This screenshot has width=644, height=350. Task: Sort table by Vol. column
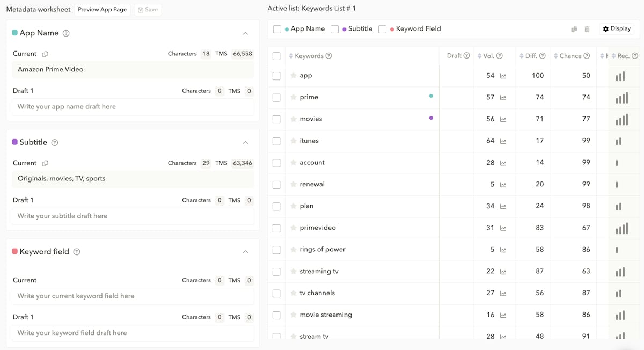coord(488,56)
